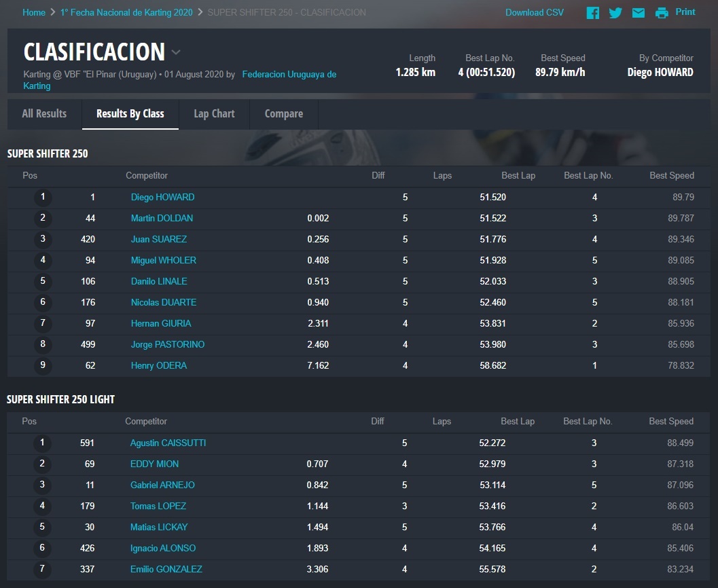This screenshot has height=588, width=718.
Task: Open Agustin CAISSUTTI competitor page
Action: point(168,443)
